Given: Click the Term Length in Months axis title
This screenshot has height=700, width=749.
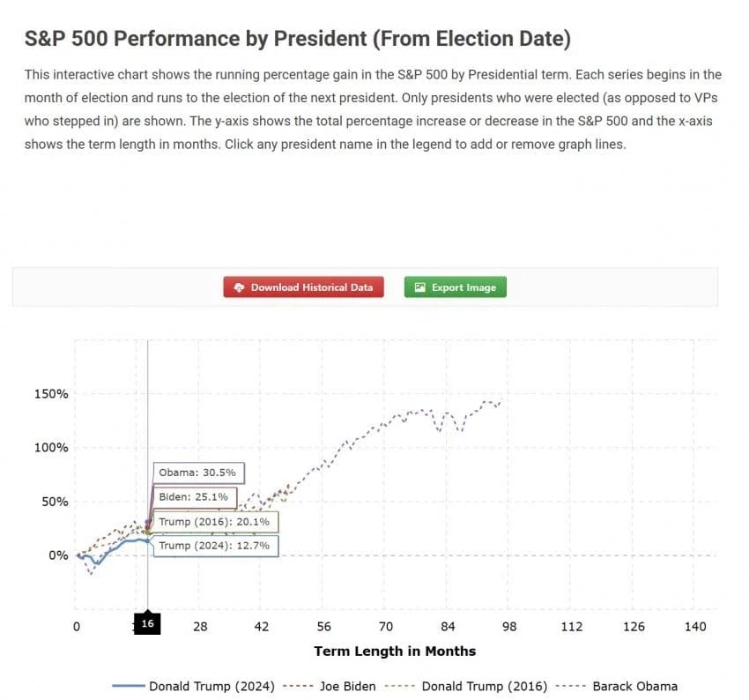Looking at the screenshot, I should tap(395, 652).
